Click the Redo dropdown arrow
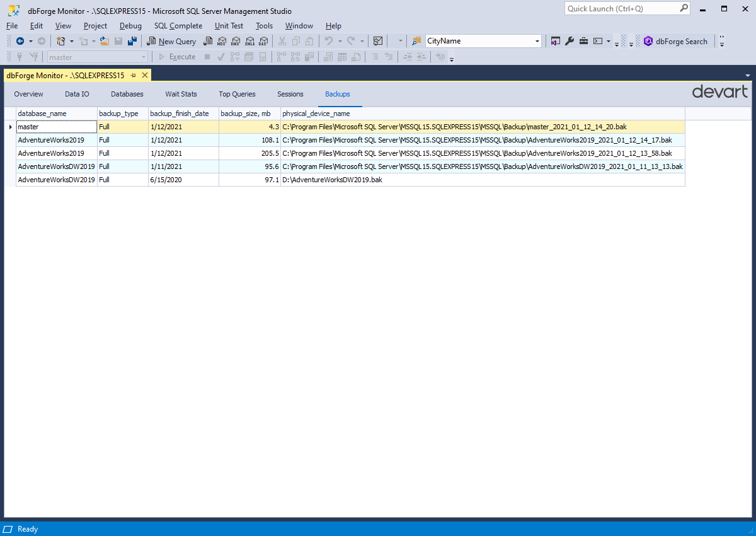The image size is (756, 536). tap(362, 40)
